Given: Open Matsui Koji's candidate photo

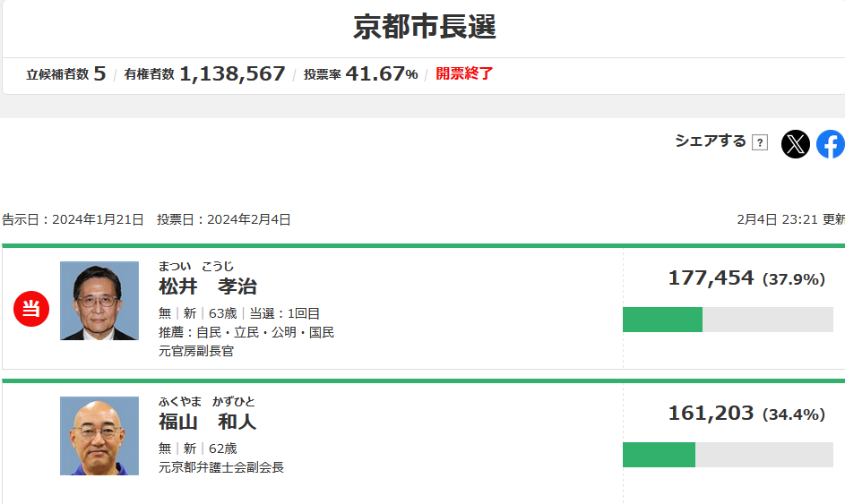Looking at the screenshot, I should (x=99, y=301).
